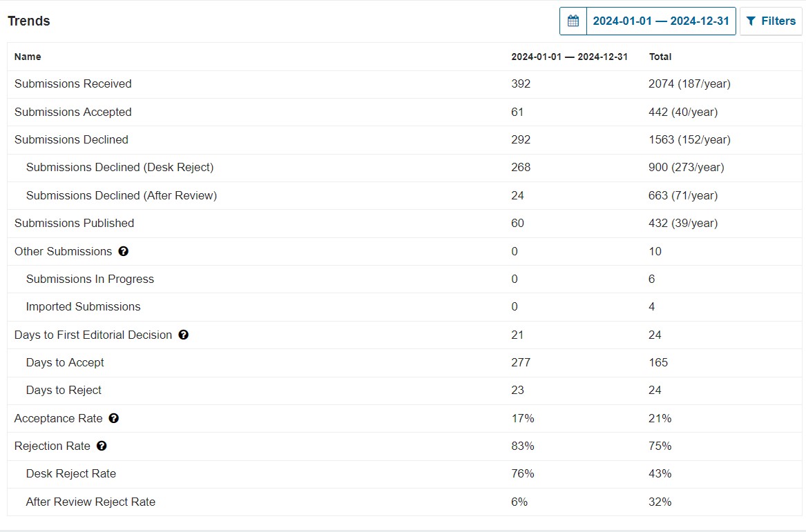Click the funnel icon in Filters button
Screen dimensions: 806x532
[x=751, y=21]
